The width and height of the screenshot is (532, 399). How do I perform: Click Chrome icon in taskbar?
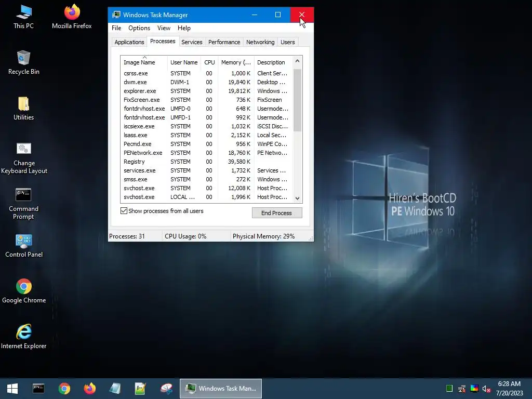point(64,389)
